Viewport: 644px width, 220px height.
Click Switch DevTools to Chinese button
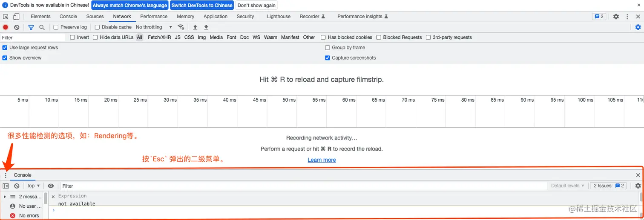(202, 6)
